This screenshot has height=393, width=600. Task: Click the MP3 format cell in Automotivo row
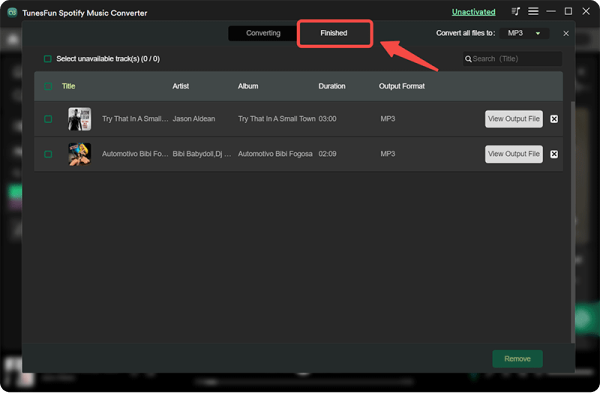(x=388, y=154)
